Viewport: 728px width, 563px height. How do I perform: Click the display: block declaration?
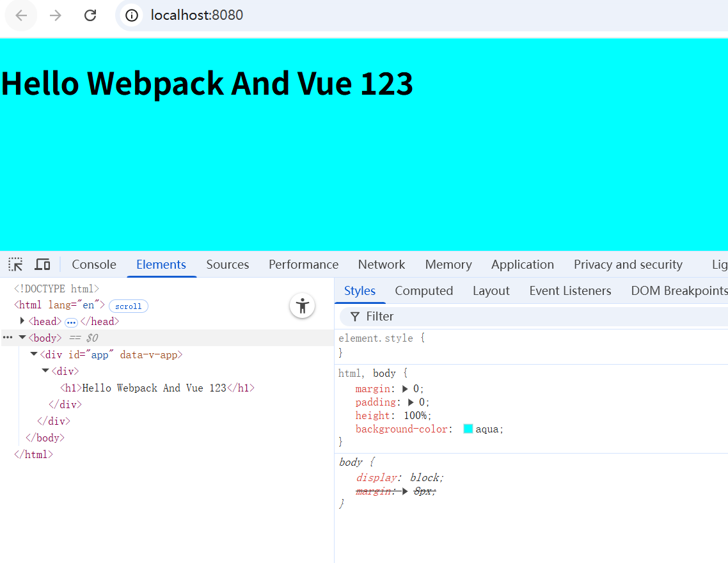click(x=400, y=478)
